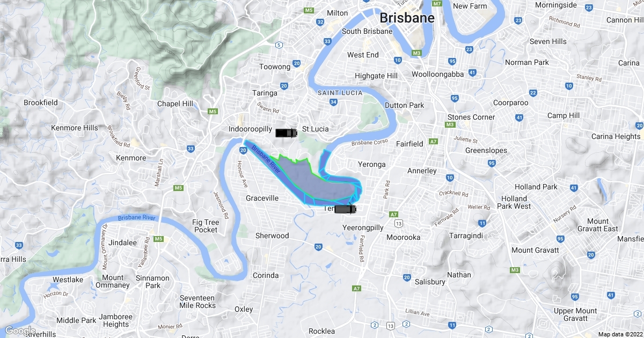Click the M5 route shield near Chapel Hill
The width and height of the screenshot is (644, 338).
click(x=213, y=112)
